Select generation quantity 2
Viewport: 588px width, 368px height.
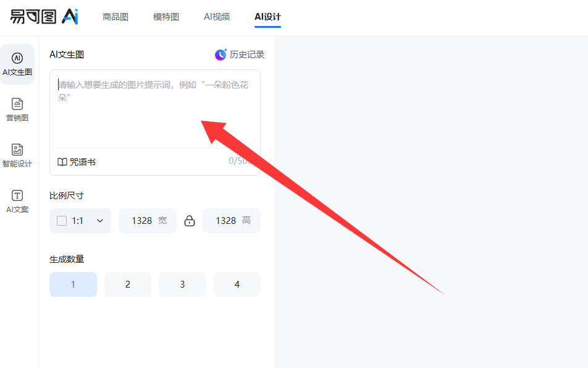point(127,284)
